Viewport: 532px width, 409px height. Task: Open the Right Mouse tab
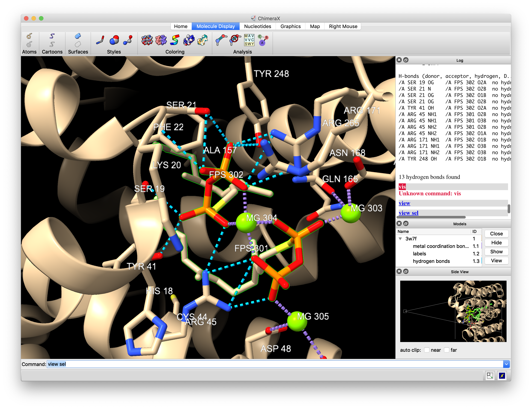coord(343,26)
